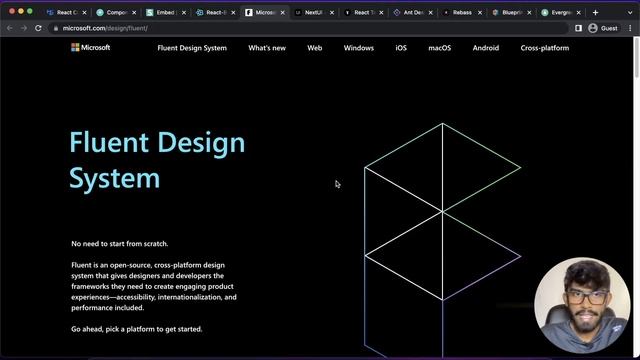Close the React C tab
The height and width of the screenshot is (360, 640).
tap(84, 13)
